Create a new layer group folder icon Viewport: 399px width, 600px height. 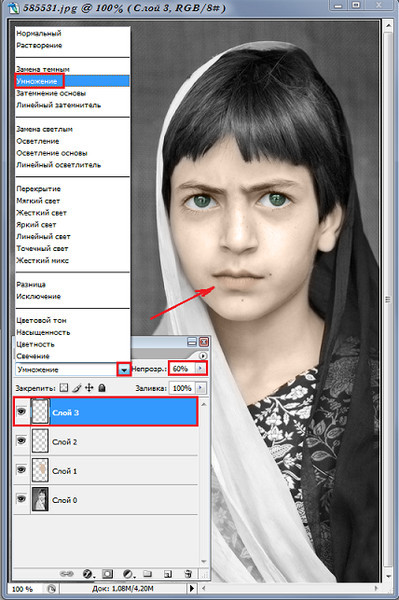(147, 574)
